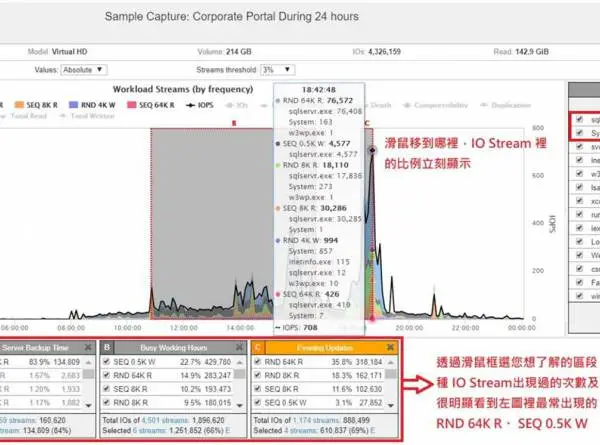Click the orange C label tab
Image resolution: width=600 pixels, height=445 pixels.
[258, 347]
